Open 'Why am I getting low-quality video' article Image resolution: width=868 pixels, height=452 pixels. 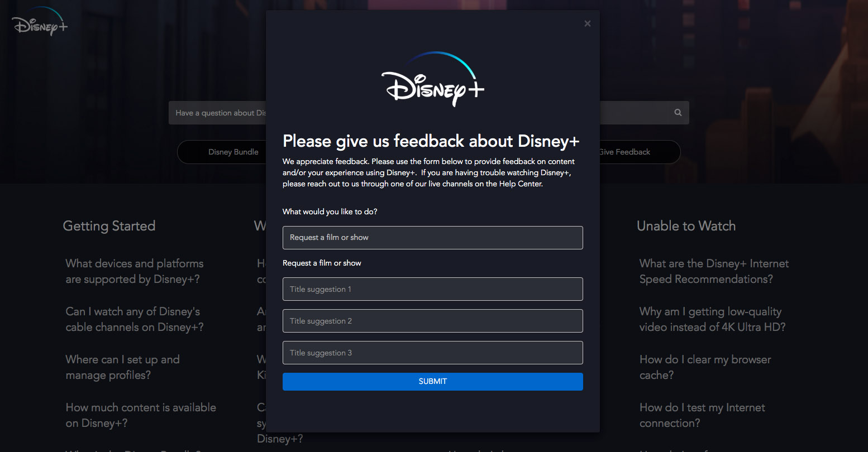pos(713,319)
